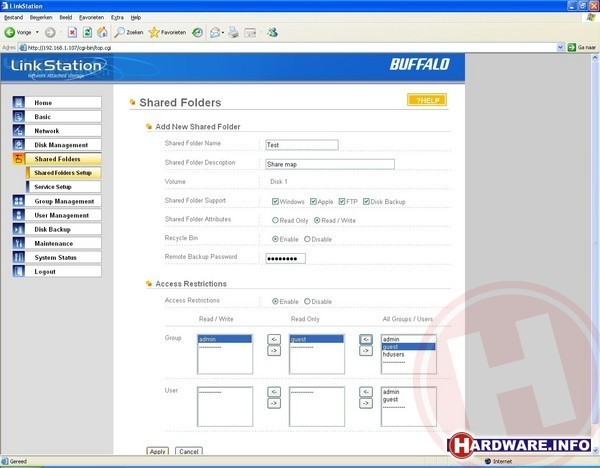Click the Refresh page icon
The image size is (600, 468).
pos(88,33)
